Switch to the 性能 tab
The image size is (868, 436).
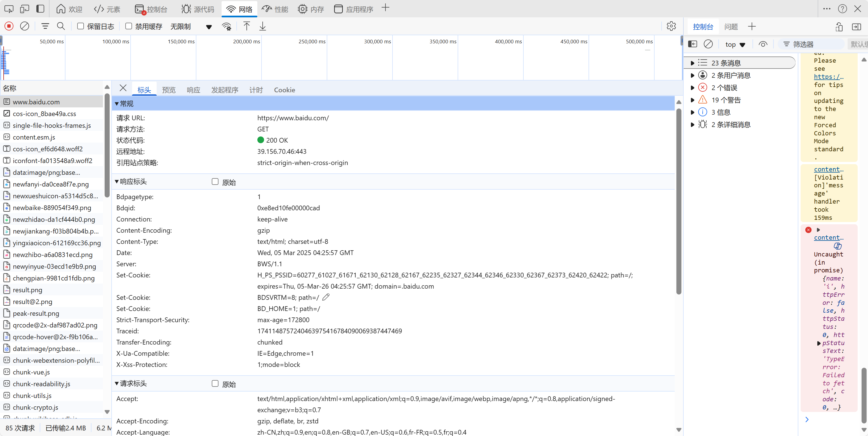coord(275,9)
